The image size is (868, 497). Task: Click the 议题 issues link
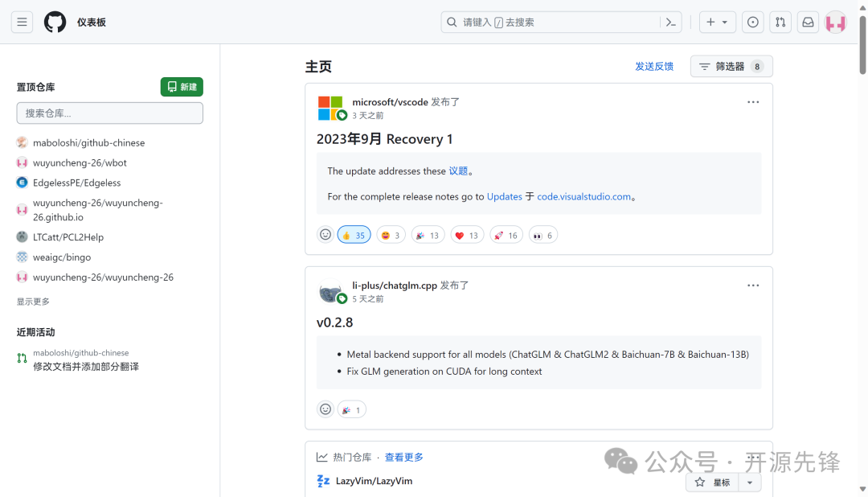[x=458, y=171]
